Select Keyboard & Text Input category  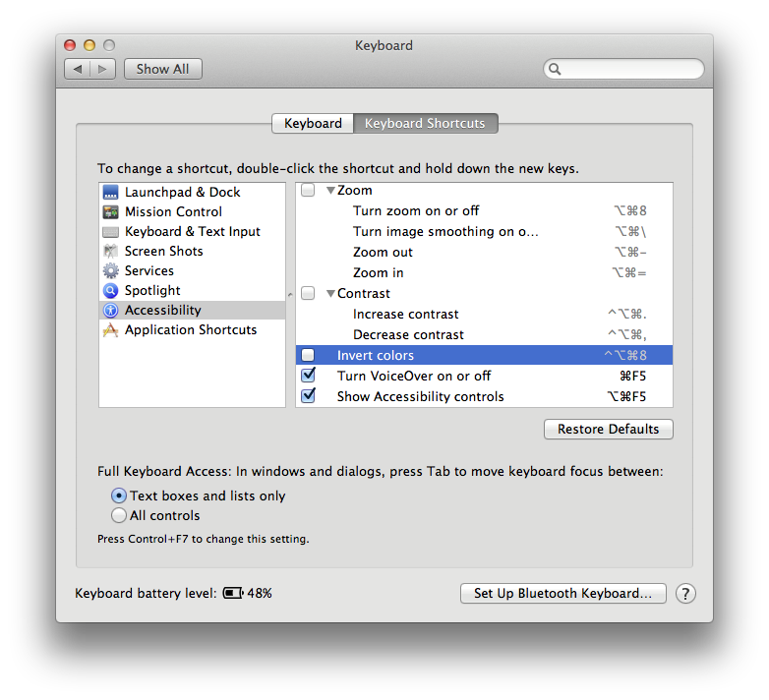click(x=193, y=231)
